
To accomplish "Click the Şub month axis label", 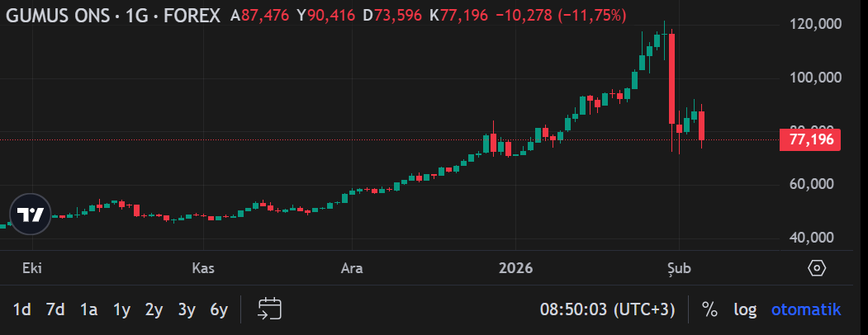I will (x=678, y=268).
